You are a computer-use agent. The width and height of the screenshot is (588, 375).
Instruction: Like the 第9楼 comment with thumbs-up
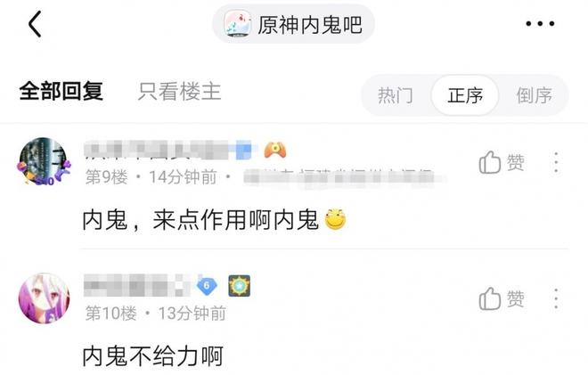point(502,162)
